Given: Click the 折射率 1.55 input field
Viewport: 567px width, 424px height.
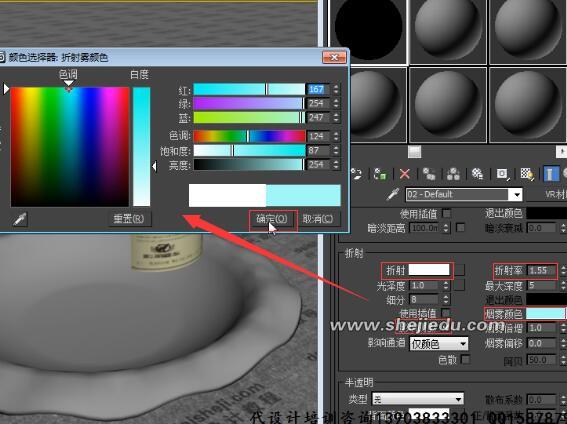Looking at the screenshot, I should click(x=542, y=271).
